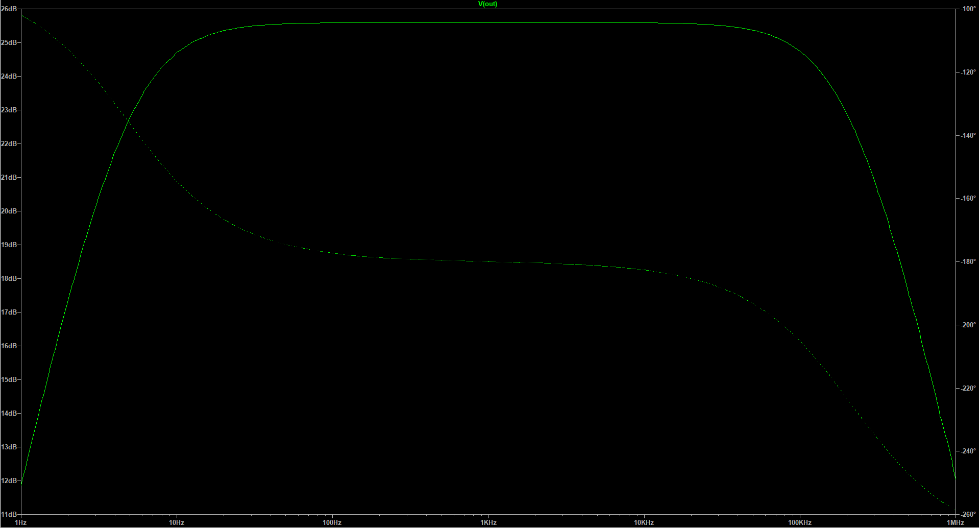Click the 10Hz frequency label

(177, 523)
